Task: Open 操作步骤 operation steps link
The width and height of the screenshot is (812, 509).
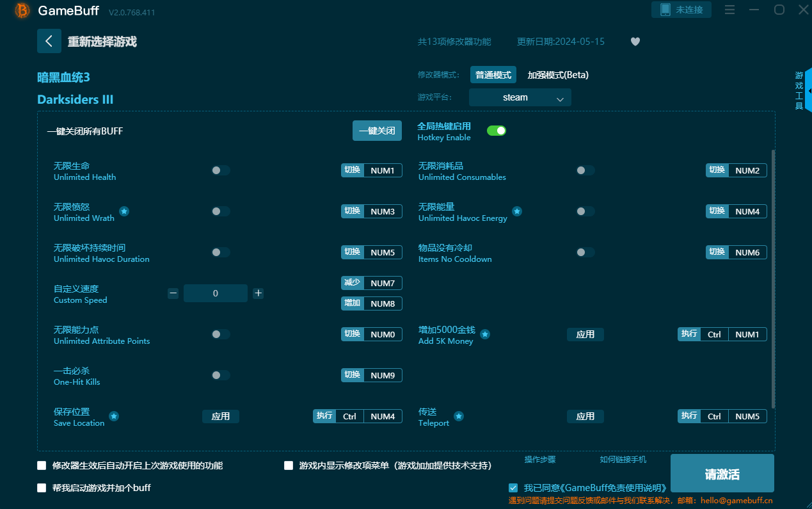Action: (540, 460)
